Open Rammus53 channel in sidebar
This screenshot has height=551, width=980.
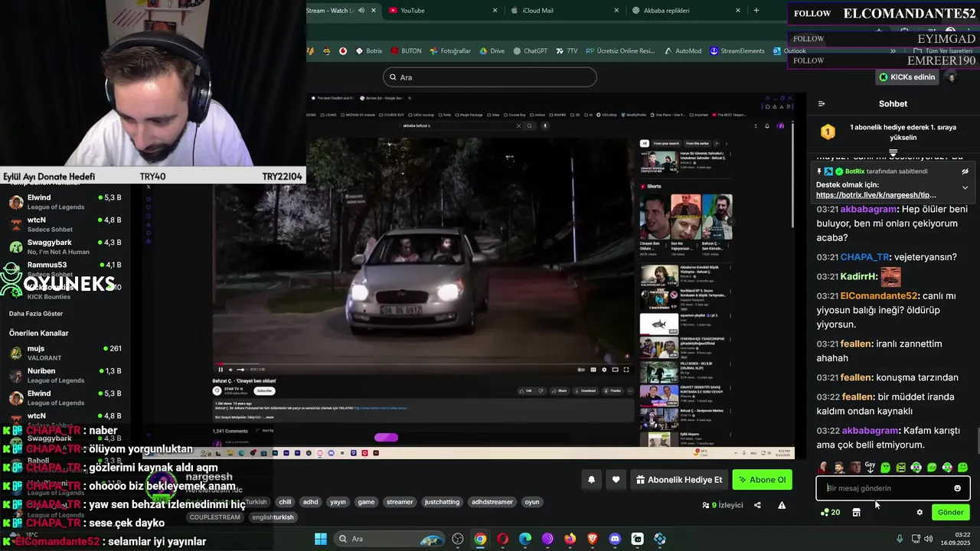click(x=65, y=269)
